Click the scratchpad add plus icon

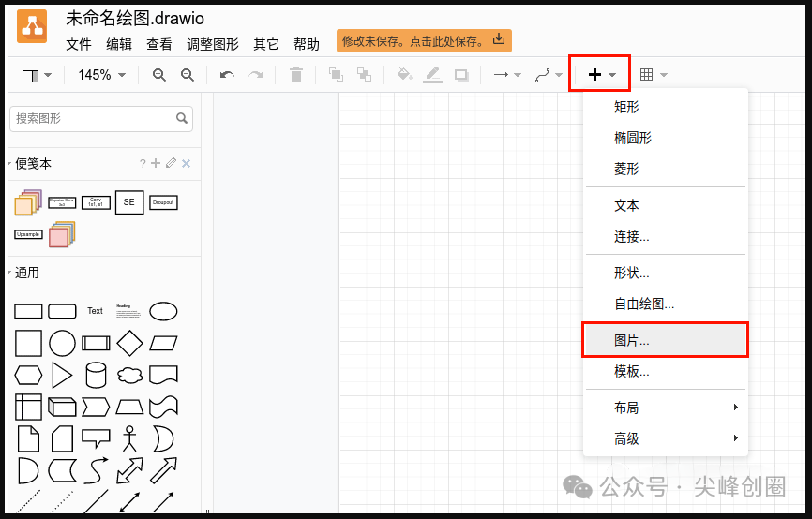click(x=156, y=163)
